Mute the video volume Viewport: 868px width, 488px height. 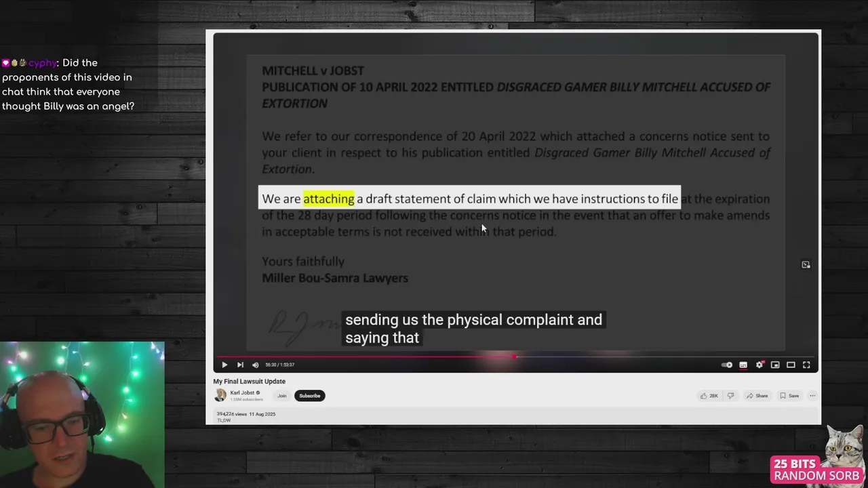tap(255, 365)
